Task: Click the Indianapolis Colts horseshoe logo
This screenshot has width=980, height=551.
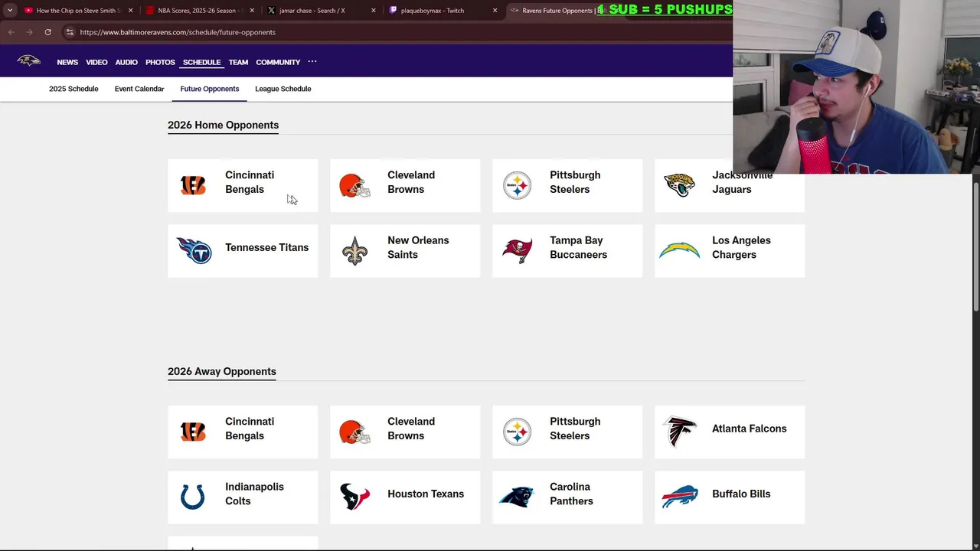Action: tap(193, 497)
